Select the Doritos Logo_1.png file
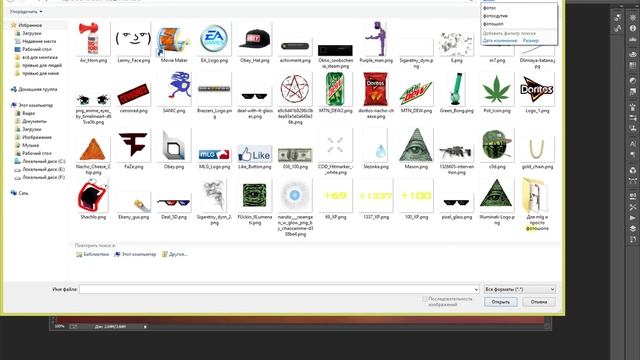640x360 pixels. click(537, 89)
